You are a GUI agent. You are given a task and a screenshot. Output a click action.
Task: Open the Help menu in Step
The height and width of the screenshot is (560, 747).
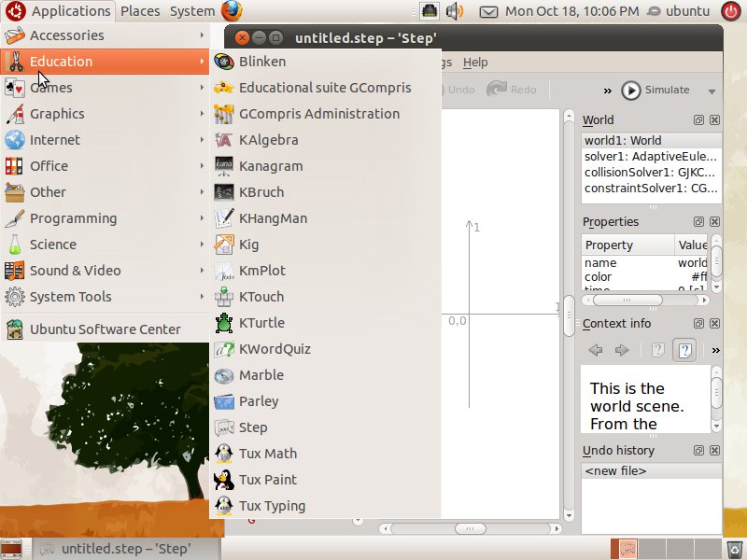click(x=475, y=63)
